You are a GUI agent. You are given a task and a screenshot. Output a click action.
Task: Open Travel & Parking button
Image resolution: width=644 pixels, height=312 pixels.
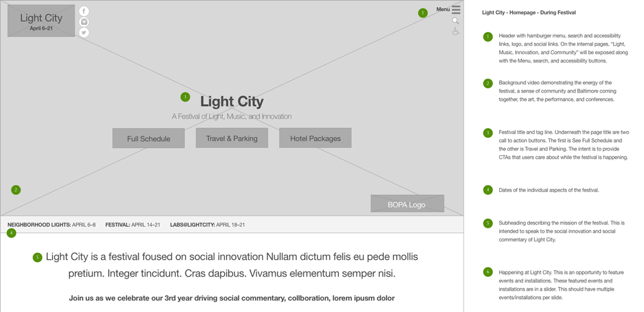(232, 138)
